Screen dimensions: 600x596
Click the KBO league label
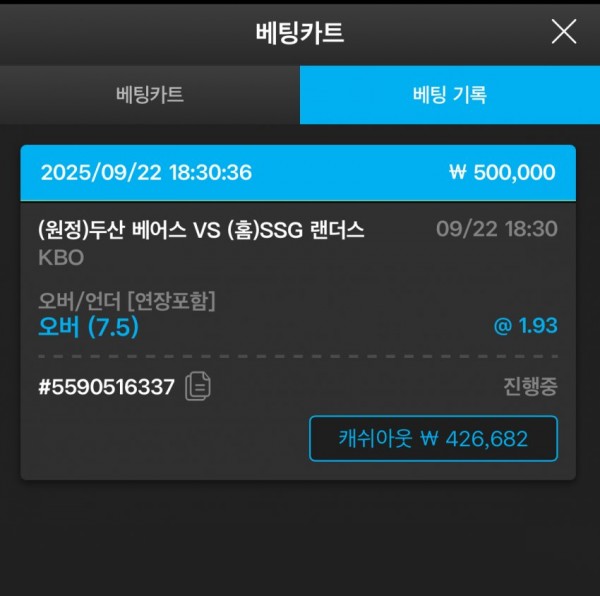61,258
